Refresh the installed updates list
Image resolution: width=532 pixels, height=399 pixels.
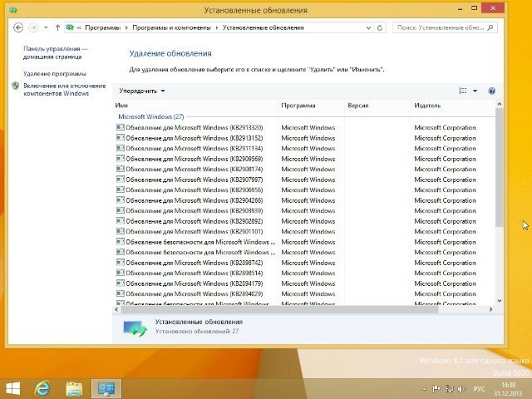tap(380, 27)
